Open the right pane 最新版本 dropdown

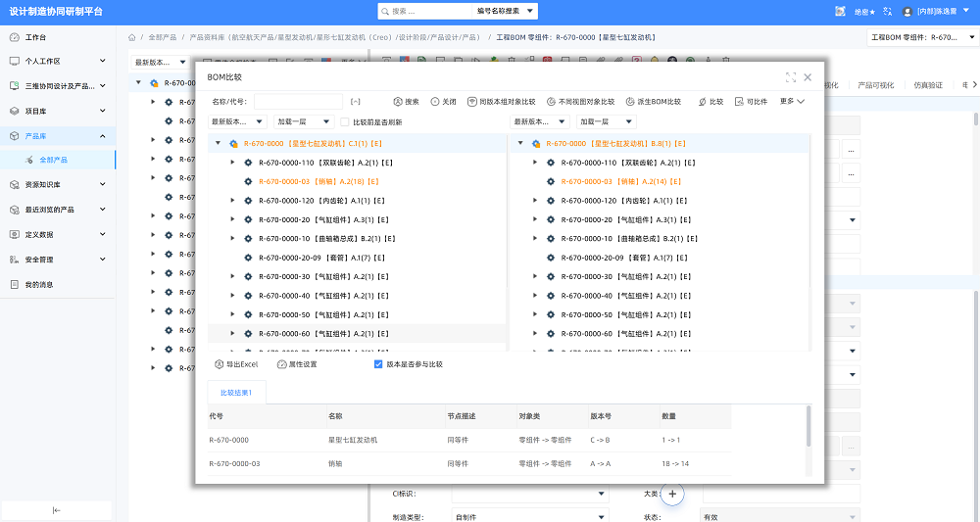tap(540, 121)
